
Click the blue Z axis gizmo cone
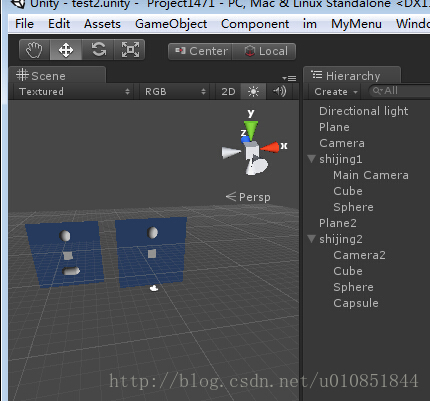tap(244, 139)
